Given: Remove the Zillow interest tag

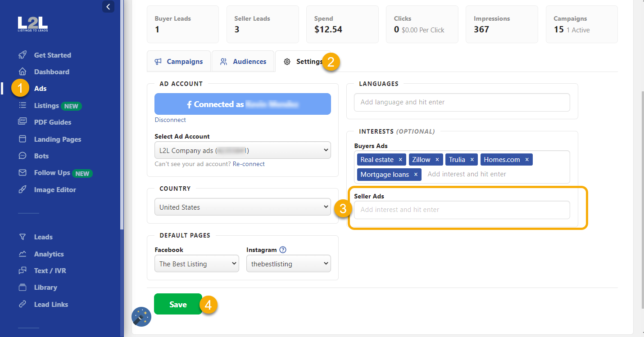Looking at the screenshot, I should tap(437, 160).
